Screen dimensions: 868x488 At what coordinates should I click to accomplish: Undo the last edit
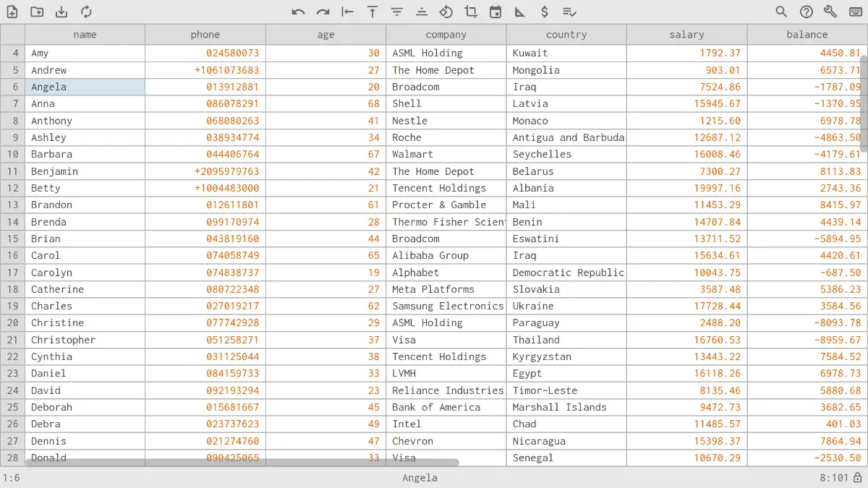[298, 12]
